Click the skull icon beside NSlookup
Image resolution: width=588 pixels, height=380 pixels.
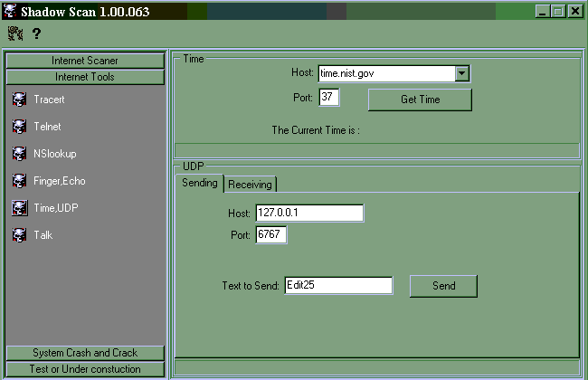coord(19,154)
